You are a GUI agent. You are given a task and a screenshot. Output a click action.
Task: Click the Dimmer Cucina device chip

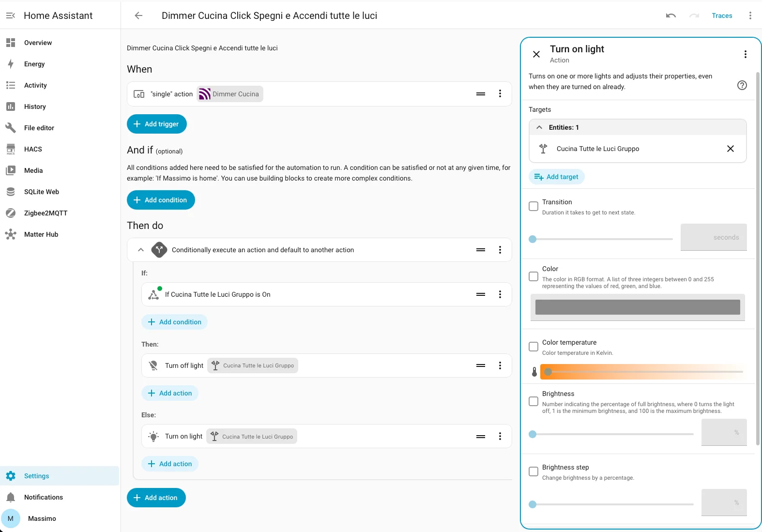[230, 94]
